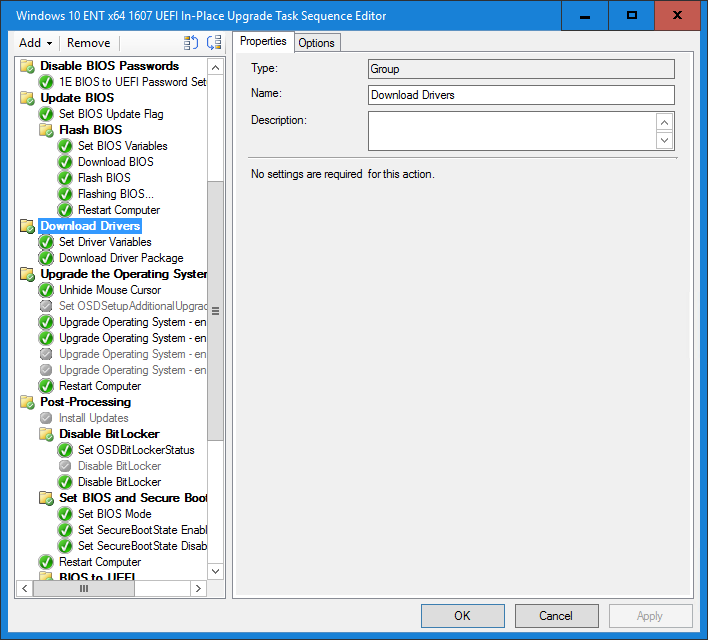Click the move step down toolbar icon
This screenshot has width=708, height=640.
pos(214,43)
